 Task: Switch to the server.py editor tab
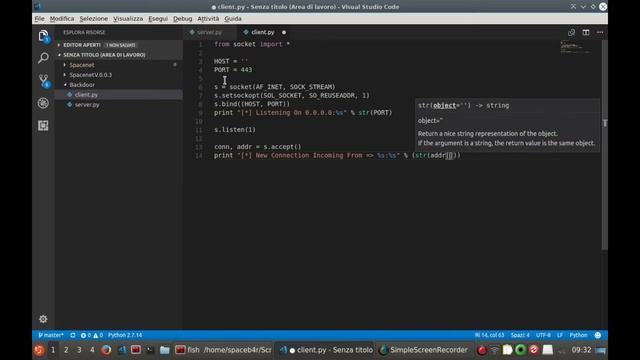209,32
